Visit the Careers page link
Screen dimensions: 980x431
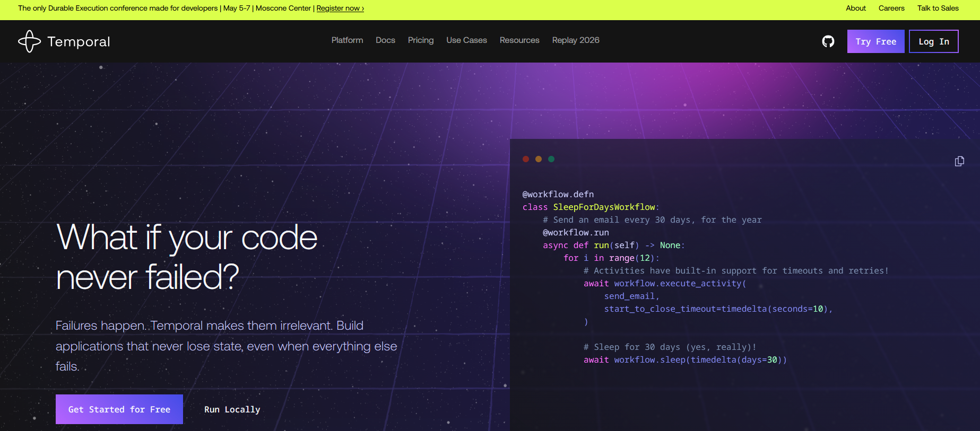coord(891,8)
